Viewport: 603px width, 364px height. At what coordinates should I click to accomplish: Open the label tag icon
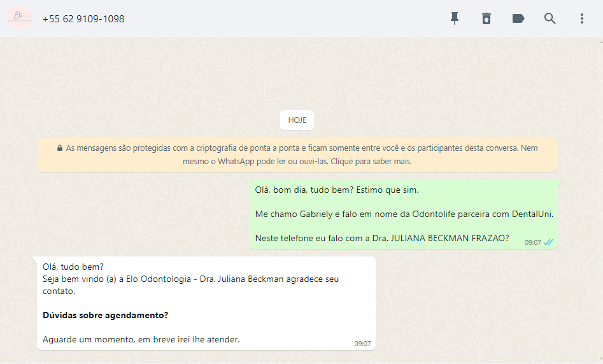(518, 18)
